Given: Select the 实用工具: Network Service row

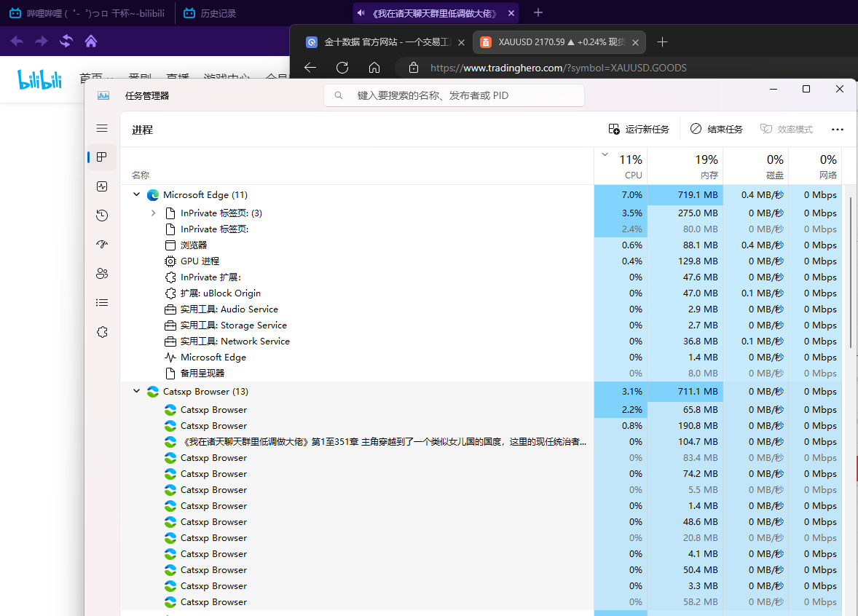Looking at the screenshot, I should 481,341.
